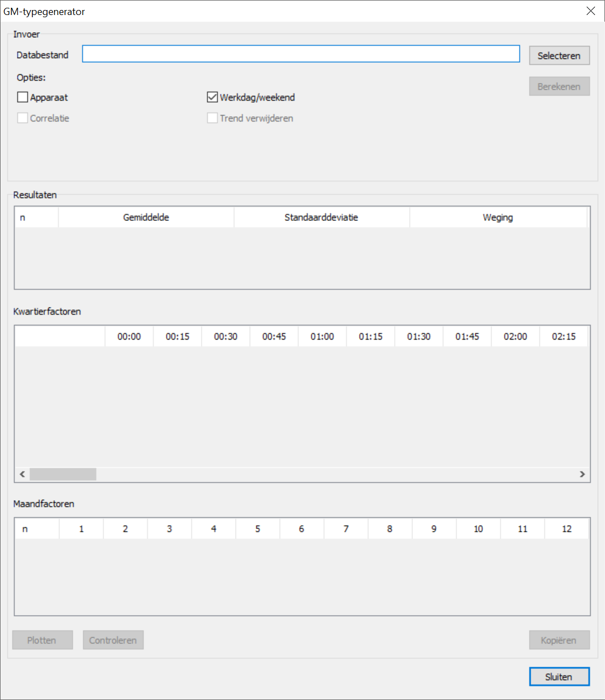
Task: Close the GM-typegenerator dialog window
Action: 591,11
